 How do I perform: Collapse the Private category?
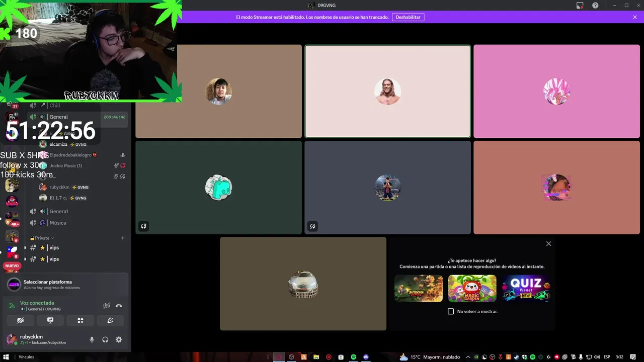tap(42, 238)
